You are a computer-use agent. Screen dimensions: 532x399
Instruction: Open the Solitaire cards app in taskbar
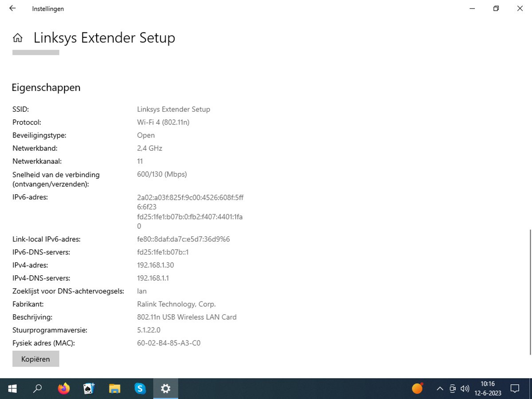[89, 389]
